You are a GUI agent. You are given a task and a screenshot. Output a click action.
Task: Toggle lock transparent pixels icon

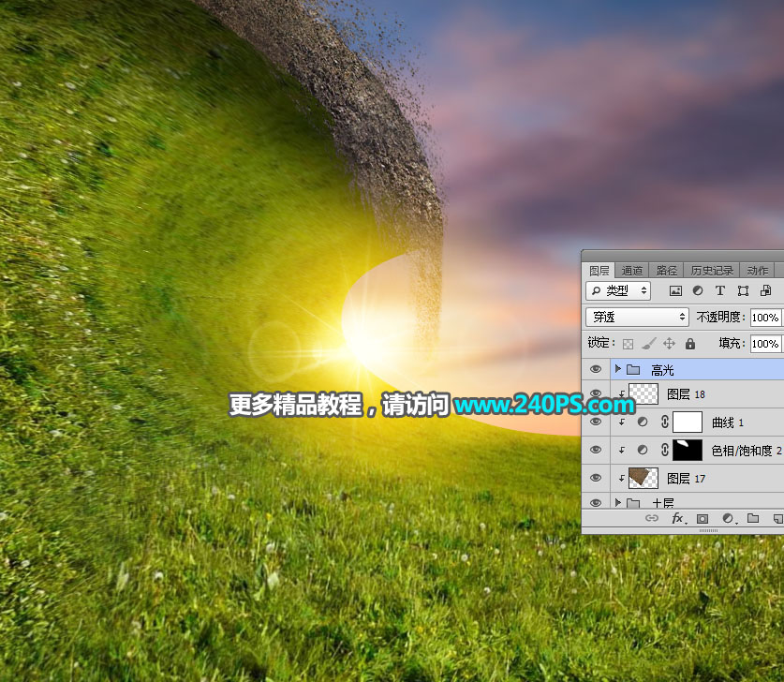coord(628,344)
